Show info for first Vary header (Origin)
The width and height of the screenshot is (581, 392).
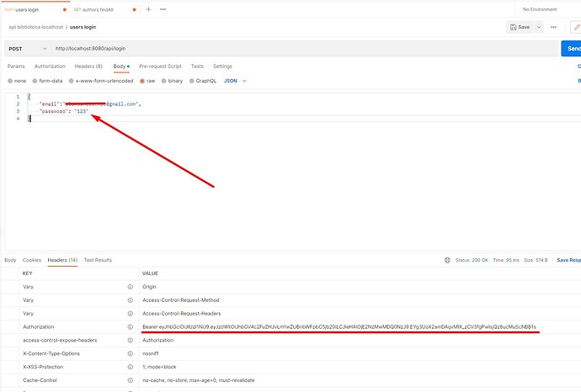click(130, 287)
